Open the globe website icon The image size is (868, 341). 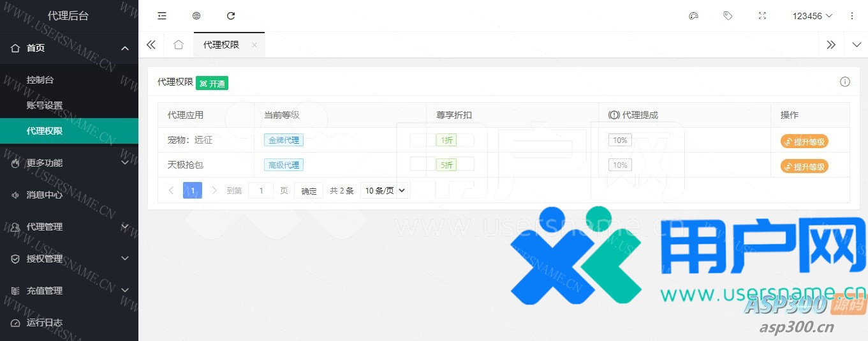[196, 16]
